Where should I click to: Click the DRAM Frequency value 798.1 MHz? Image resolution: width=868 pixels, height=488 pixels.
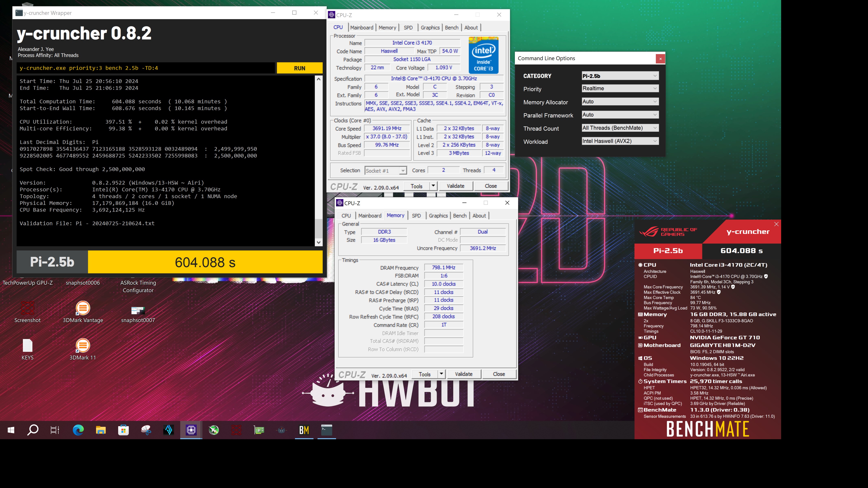click(x=443, y=267)
